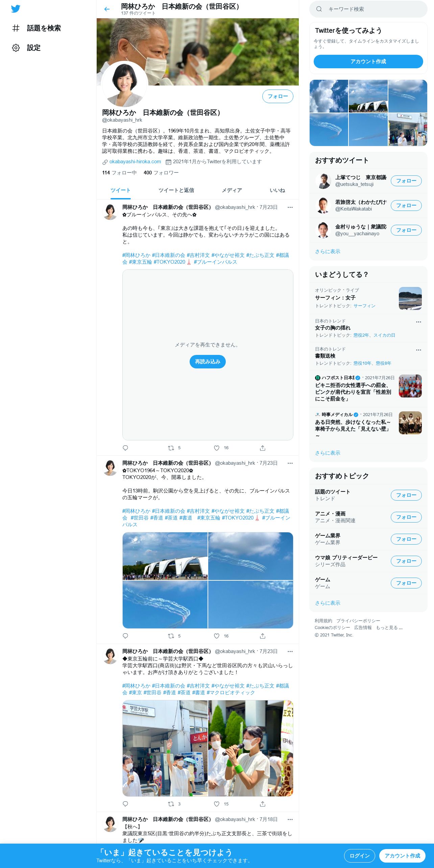Viewport: 434px width, 868px height.
Task: Open more options on 【秋へ】 tweet
Action: click(x=290, y=819)
